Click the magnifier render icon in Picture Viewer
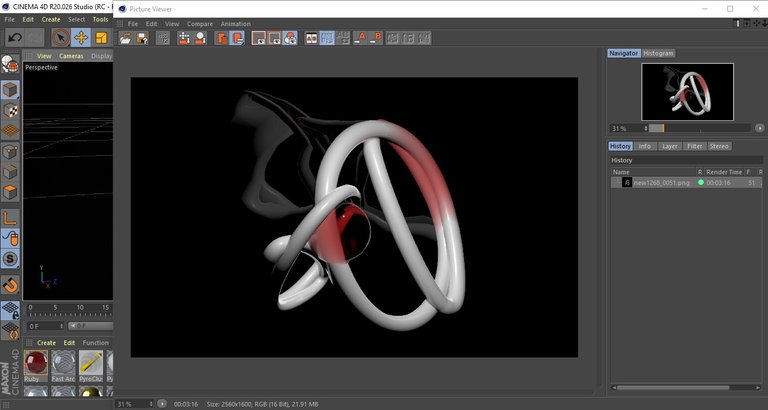Image resolution: width=768 pixels, height=410 pixels. [200, 38]
